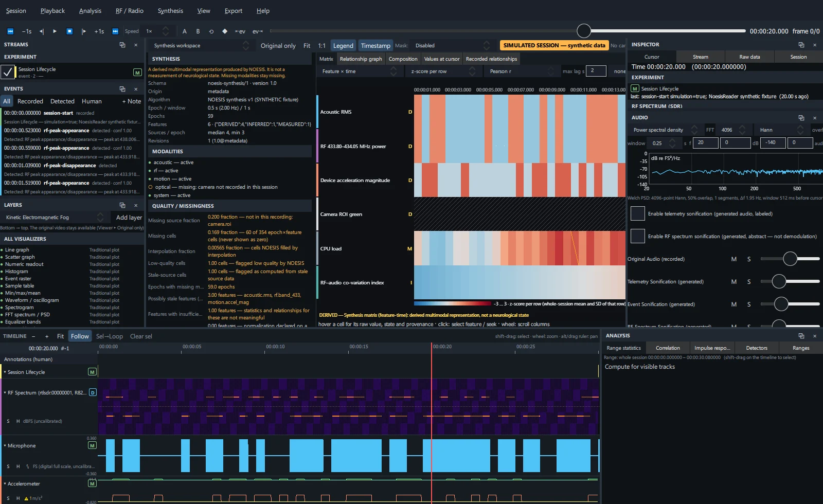Toggle the Legend overlay
This screenshot has width=823, height=504.
(343, 46)
